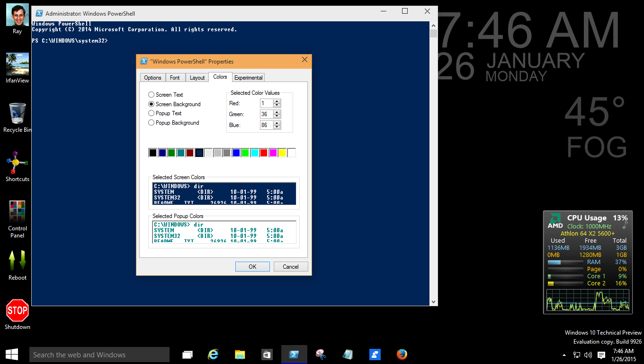Select the Colors tab
The width and height of the screenshot is (644, 364).
220,77
